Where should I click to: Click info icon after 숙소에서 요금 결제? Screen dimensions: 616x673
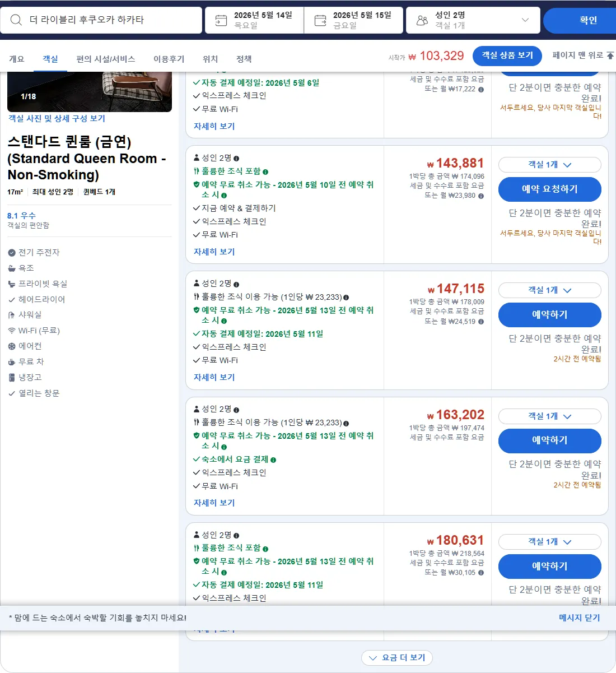(x=273, y=460)
